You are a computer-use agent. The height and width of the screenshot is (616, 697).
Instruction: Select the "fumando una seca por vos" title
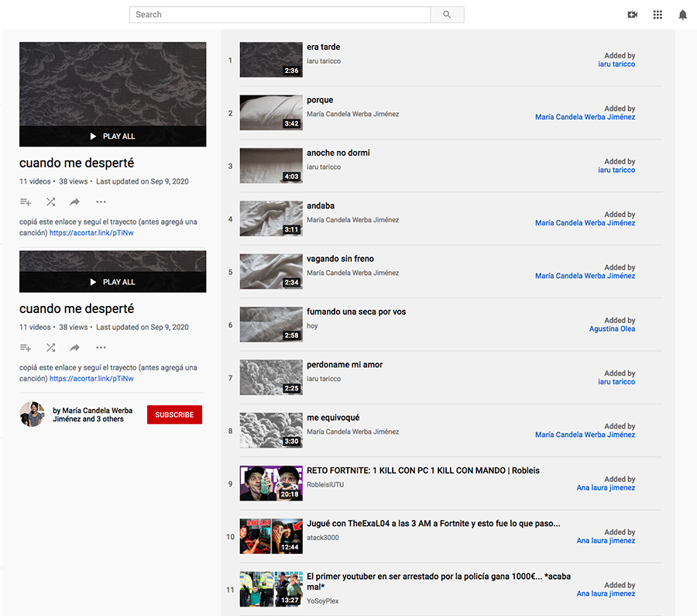click(x=356, y=311)
